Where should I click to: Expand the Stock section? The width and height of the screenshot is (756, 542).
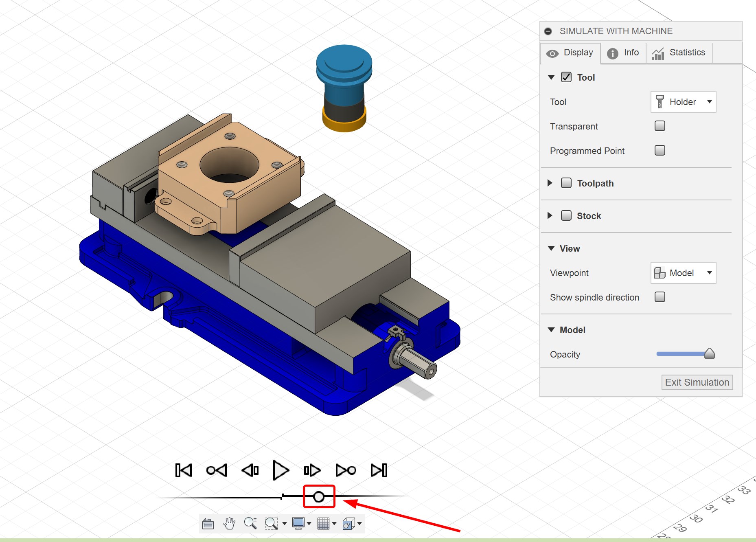550,216
